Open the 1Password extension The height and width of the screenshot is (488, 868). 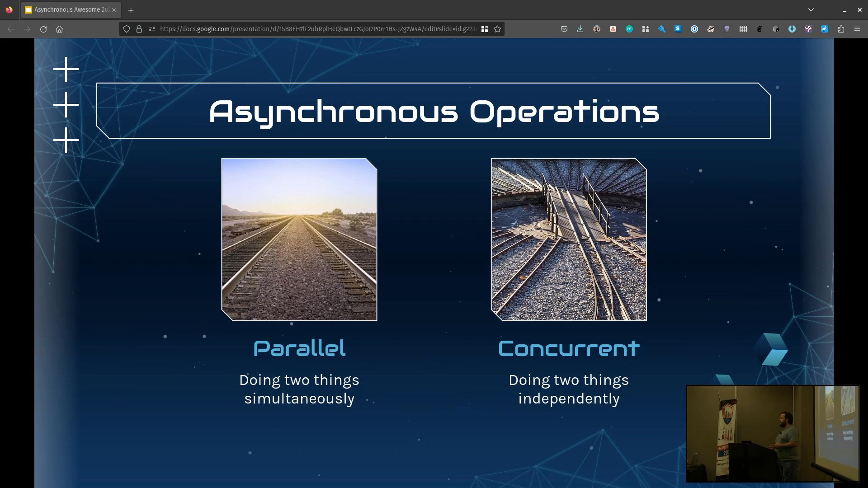tap(694, 29)
